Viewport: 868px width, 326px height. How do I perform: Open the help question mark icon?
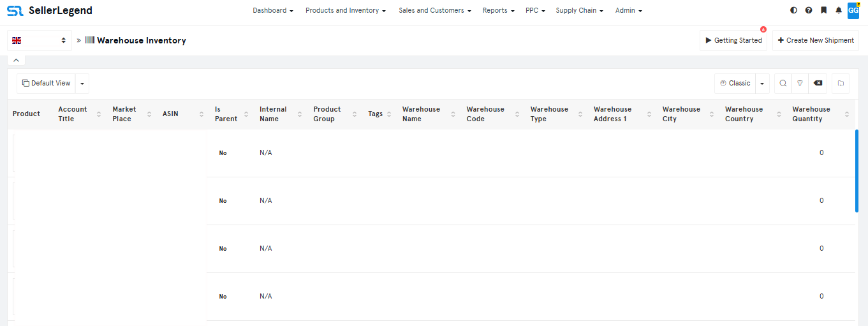809,10
